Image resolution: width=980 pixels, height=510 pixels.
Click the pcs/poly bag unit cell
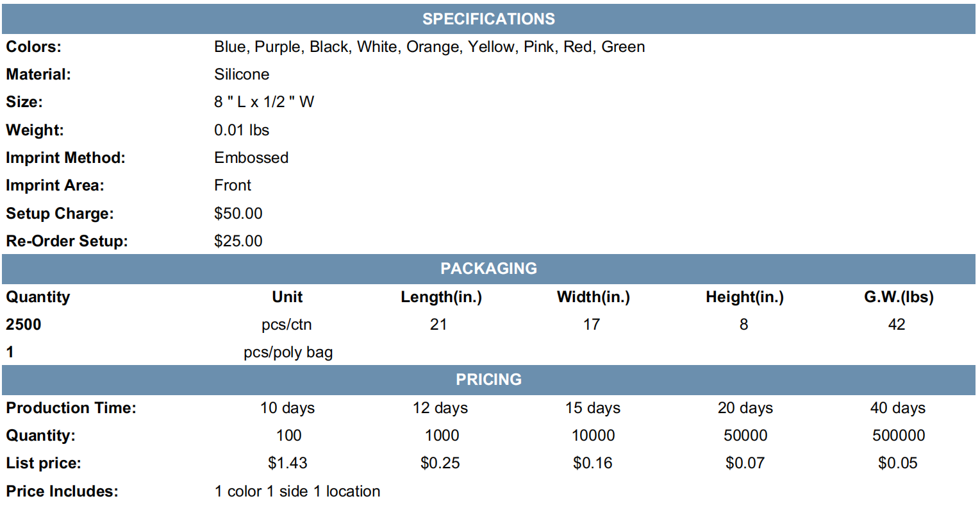coord(288,353)
